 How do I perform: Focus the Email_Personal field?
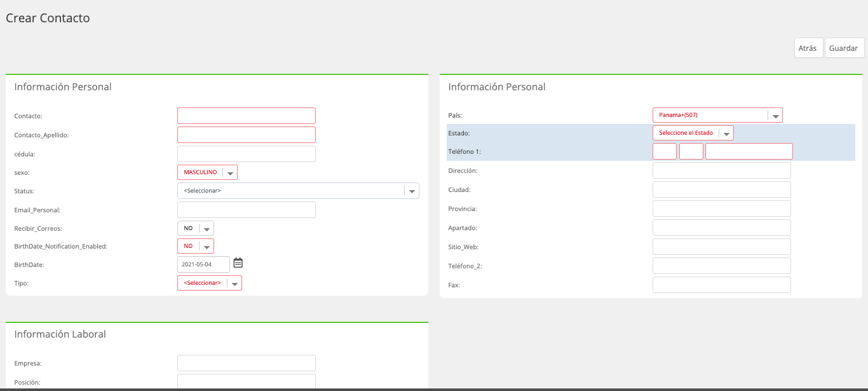tap(247, 210)
